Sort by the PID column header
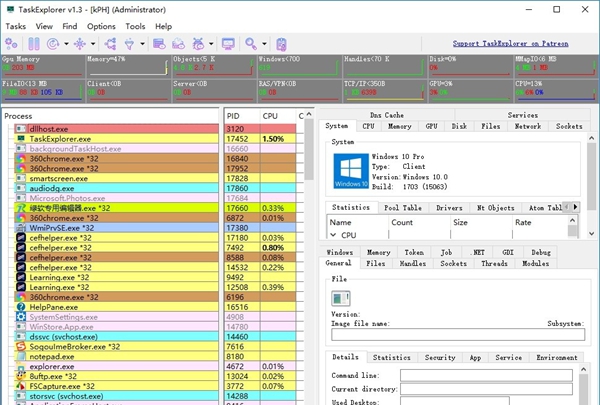600x405 pixels. (x=242, y=116)
